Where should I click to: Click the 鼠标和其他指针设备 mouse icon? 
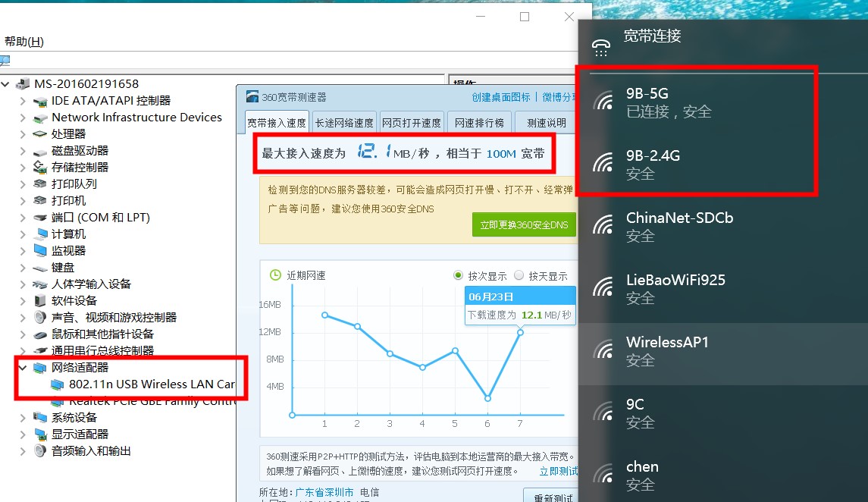(40, 334)
